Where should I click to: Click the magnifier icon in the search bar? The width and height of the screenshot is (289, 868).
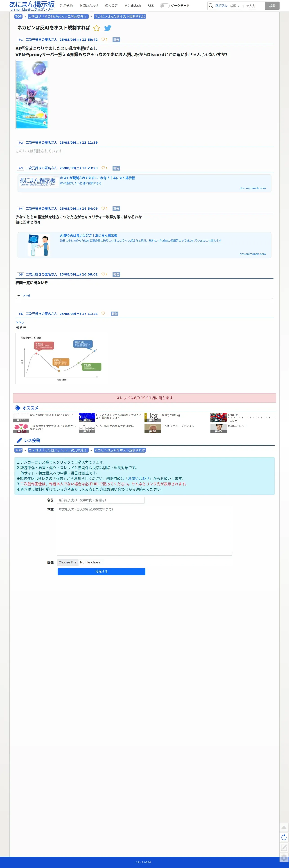211,6
